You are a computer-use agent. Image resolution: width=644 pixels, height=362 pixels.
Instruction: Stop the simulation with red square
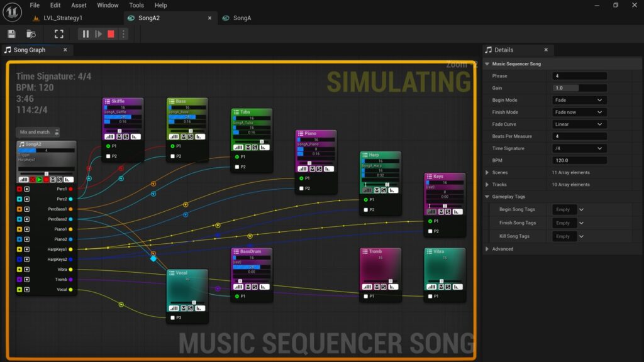pos(111,34)
